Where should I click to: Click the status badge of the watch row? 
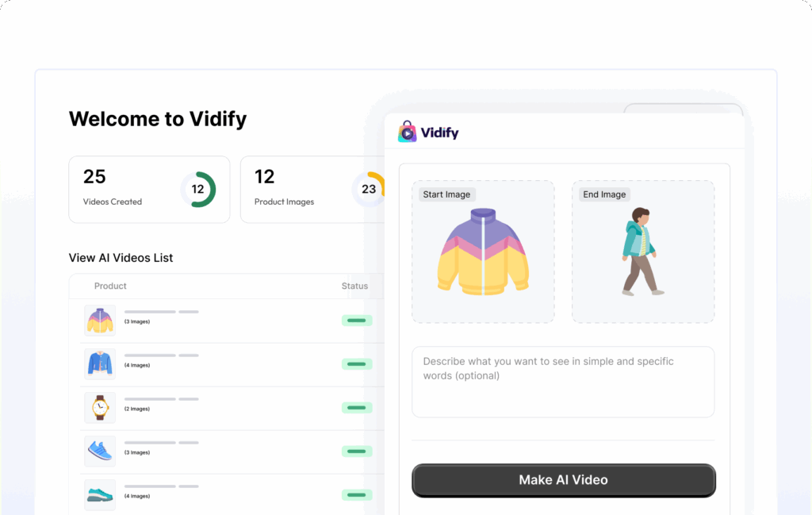[357, 408]
